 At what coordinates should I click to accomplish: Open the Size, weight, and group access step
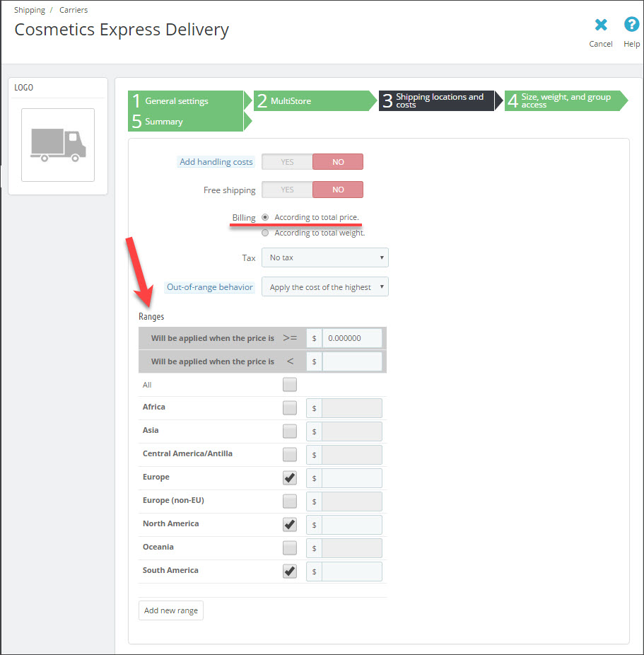pyautogui.click(x=562, y=100)
